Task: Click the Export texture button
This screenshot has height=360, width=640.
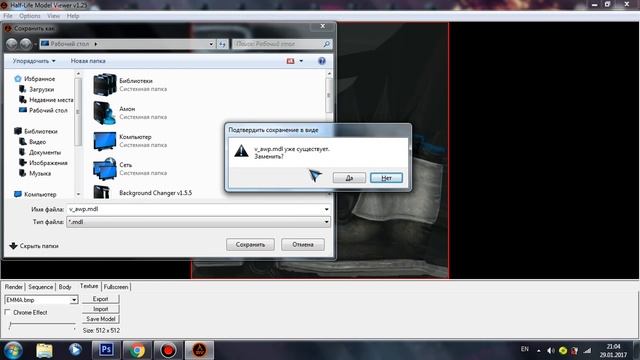Action: click(100, 299)
